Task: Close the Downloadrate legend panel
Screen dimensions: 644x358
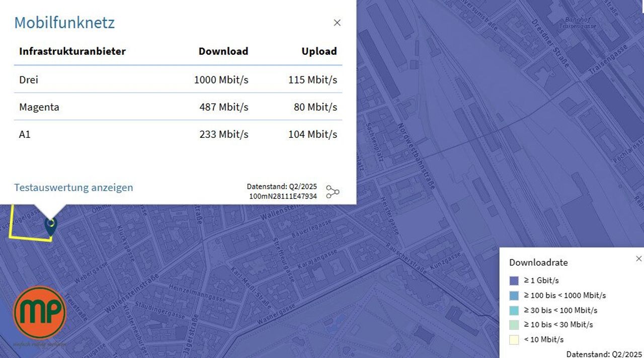Action: click(638, 258)
